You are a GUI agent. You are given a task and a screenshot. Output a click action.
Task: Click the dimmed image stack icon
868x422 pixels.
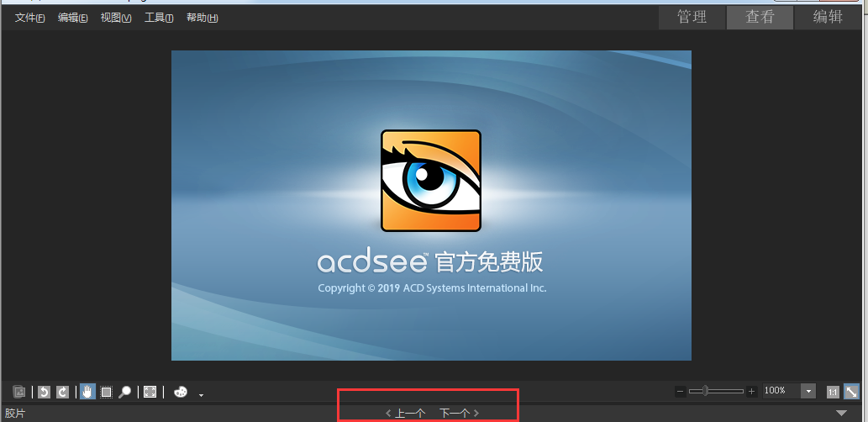pyautogui.click(x=18, y=392)
